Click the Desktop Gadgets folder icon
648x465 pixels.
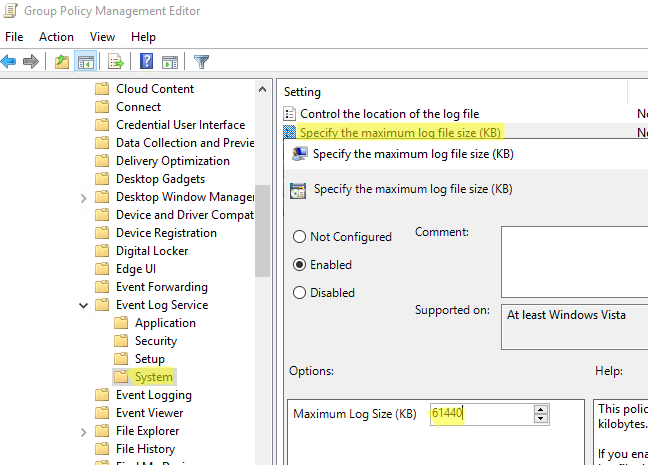click(x=102, y=179)
